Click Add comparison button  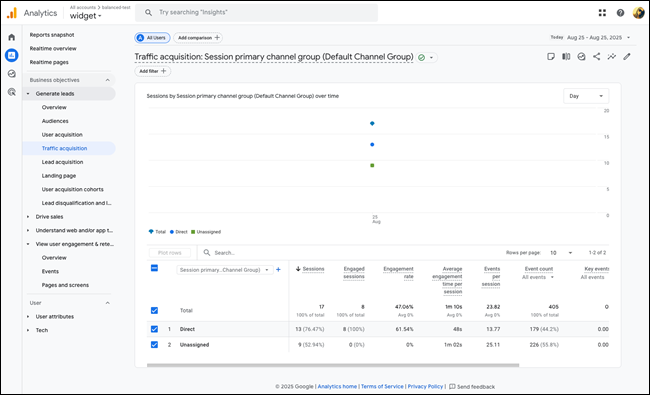[198, 38]
